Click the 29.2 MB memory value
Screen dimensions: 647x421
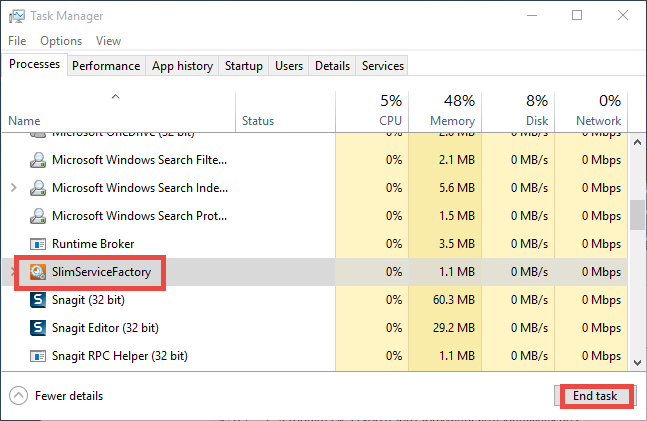[x=454, y=328]
